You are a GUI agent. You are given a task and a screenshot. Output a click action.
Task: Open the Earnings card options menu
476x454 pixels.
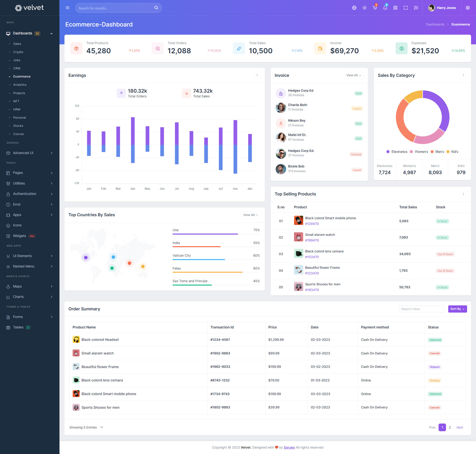pos(257,75)
